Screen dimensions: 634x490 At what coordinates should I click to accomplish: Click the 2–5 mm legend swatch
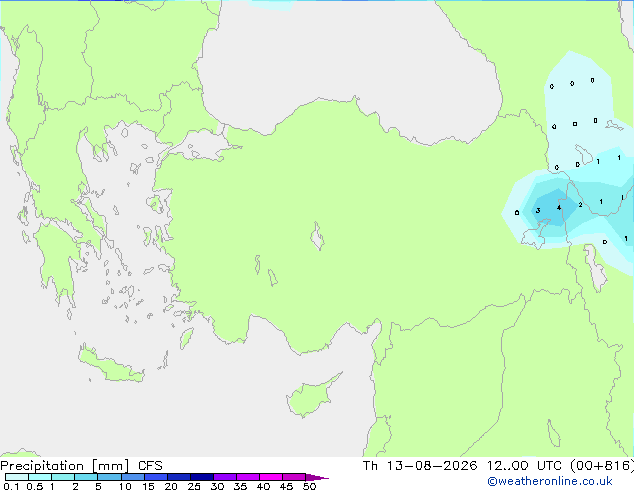(86, 477)
